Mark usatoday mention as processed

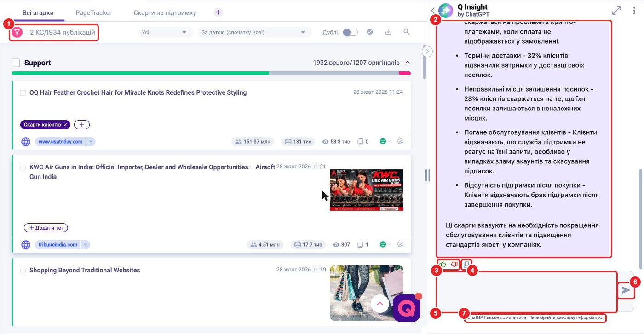(400, 142)
